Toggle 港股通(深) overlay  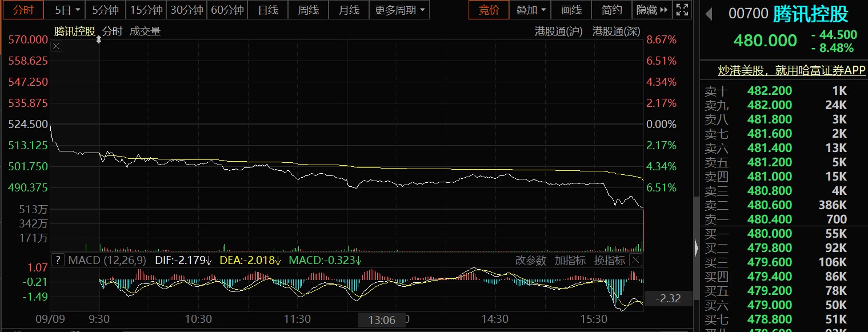click(616, 31)
